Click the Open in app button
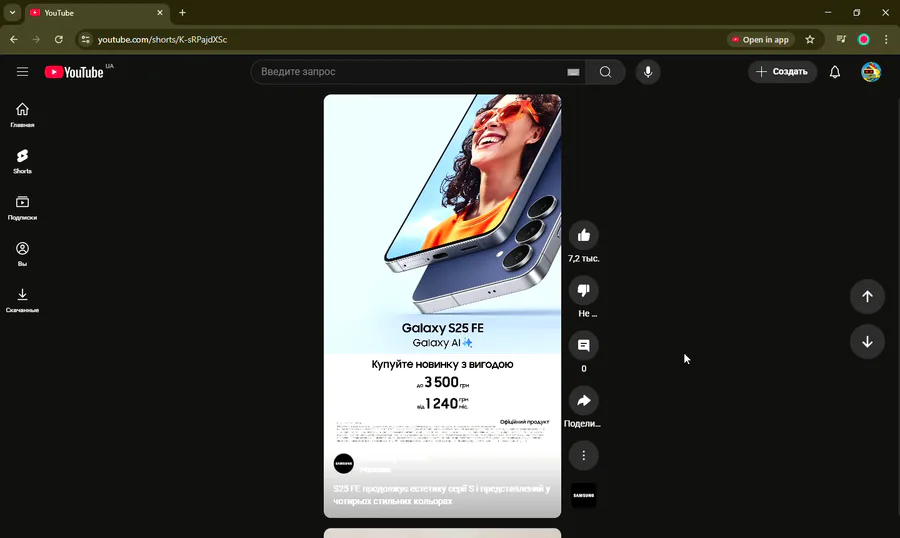 761,40
